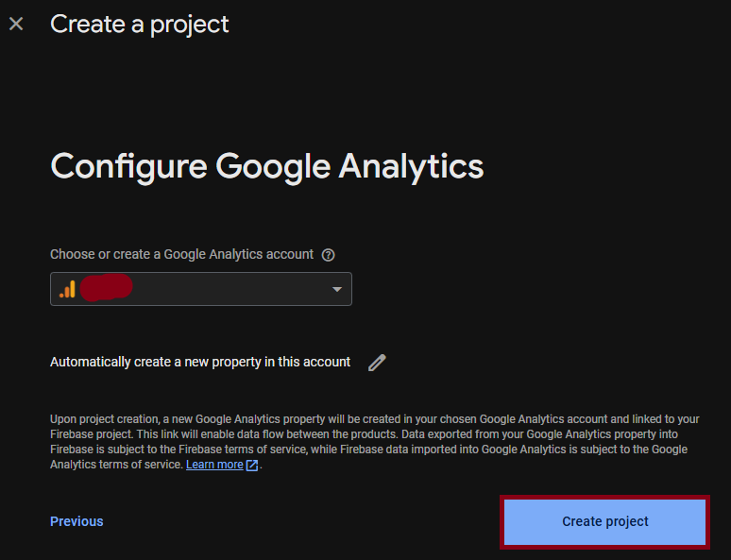
Task: Click the Create project button
Action: click(605, 522)
